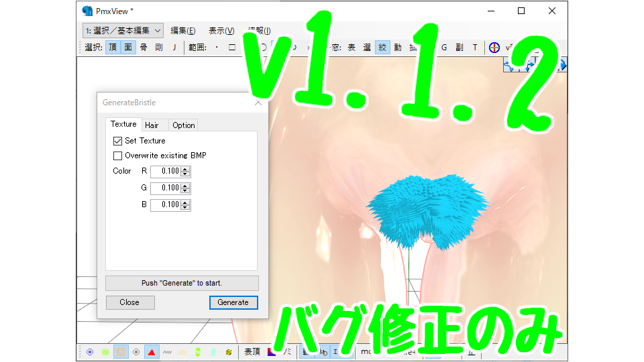The width and height of the screenshot is (644, 362).
Task: Decrease the R color value
Action: pos(185,174)
